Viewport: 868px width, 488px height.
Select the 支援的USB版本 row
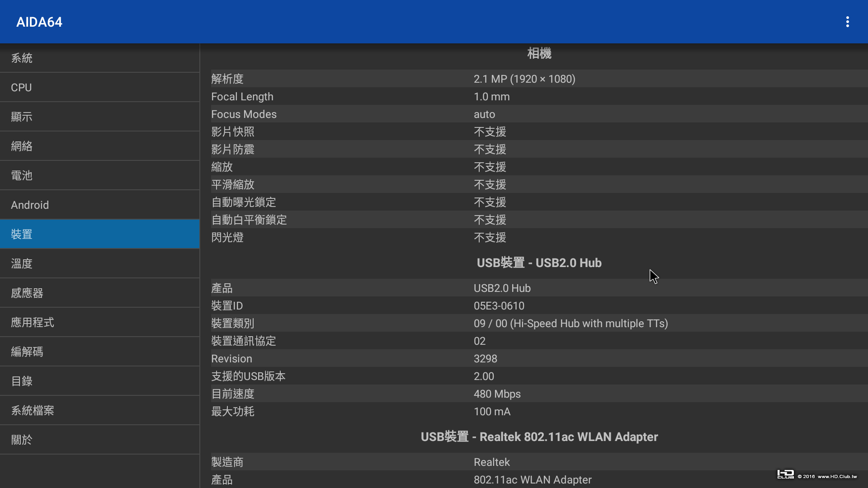[x=539, y=376]
